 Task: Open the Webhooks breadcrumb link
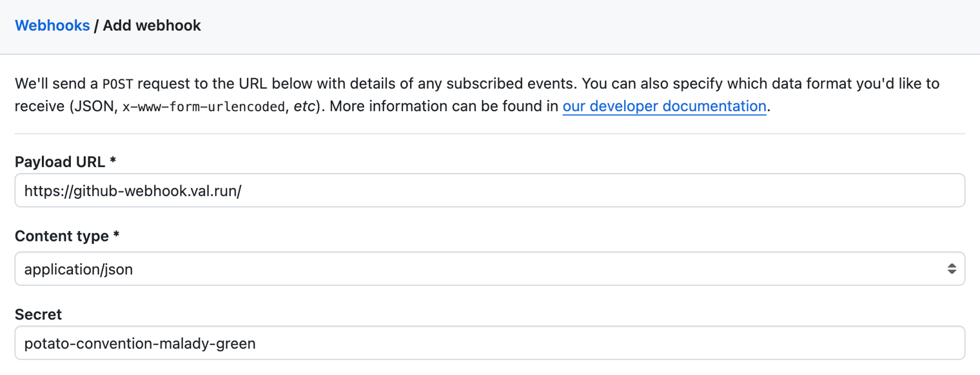tap(52, 26)
